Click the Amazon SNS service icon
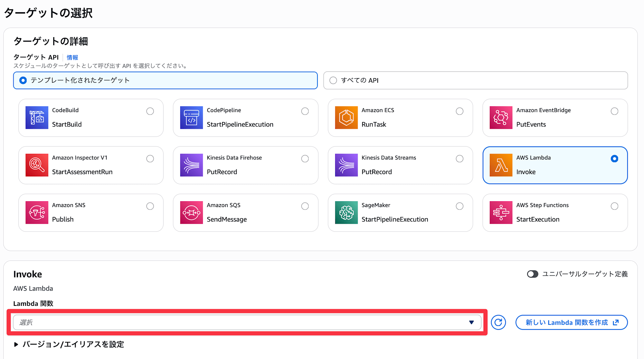The image size is (644, 359). pyautogui.click(x=37, y=213)
